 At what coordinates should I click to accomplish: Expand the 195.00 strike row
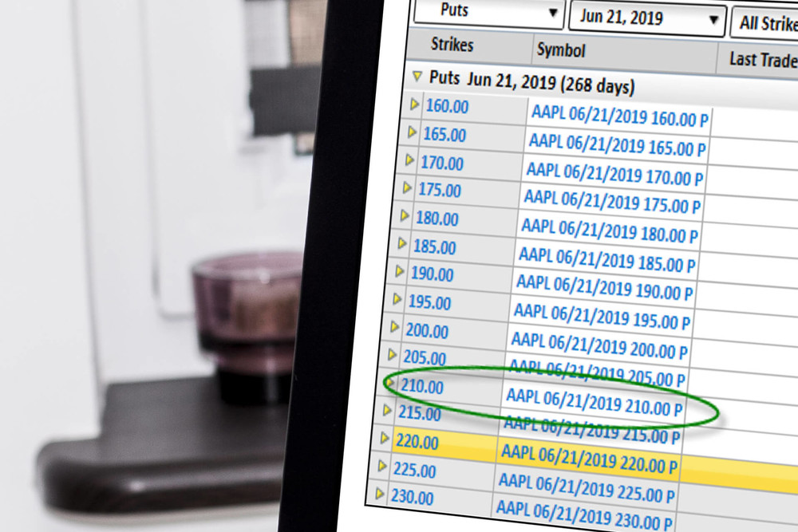397,300
